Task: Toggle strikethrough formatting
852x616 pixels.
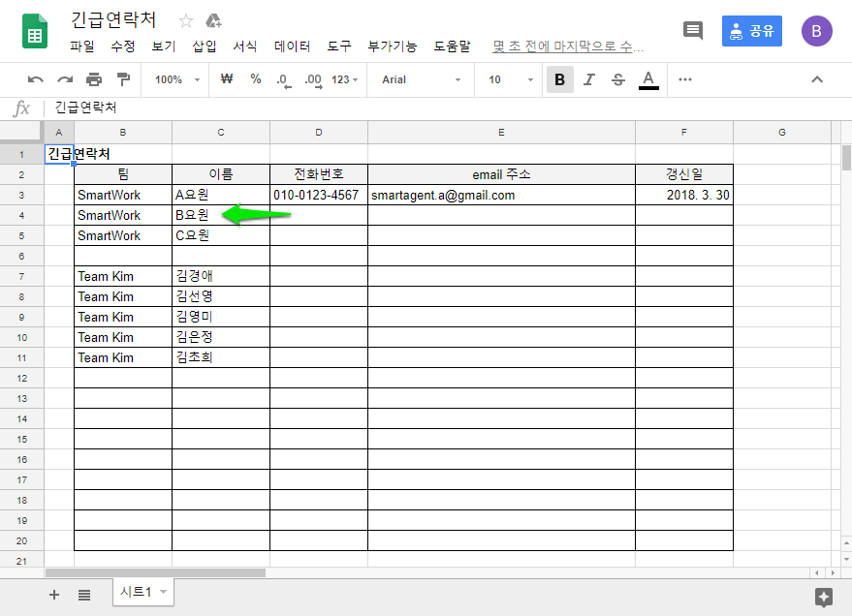Action: 618,79
